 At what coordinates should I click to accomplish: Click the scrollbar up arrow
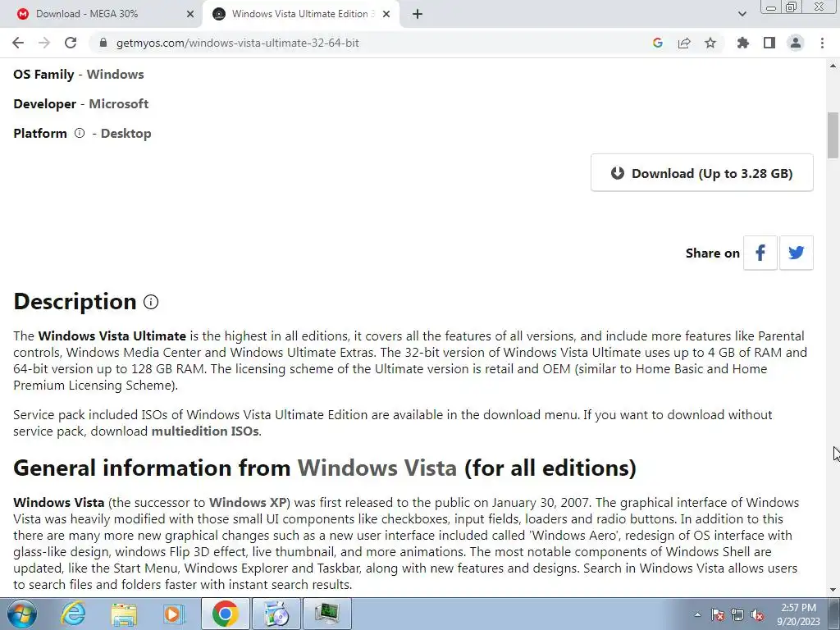coord(833,66)
